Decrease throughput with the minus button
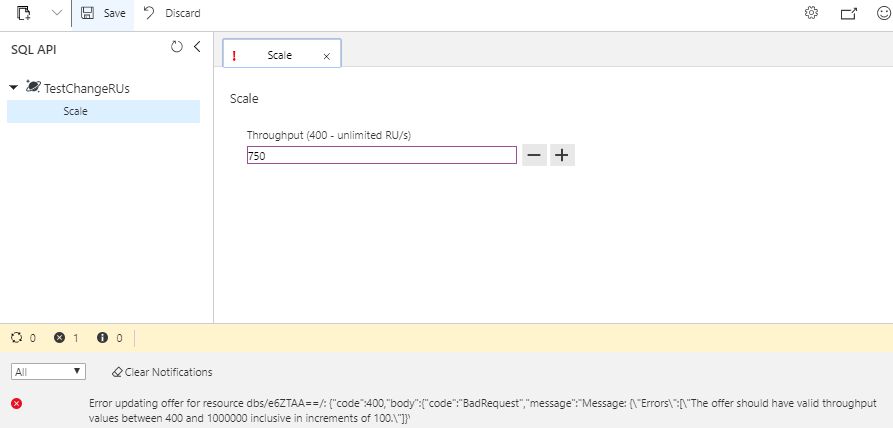Image resolution: width=893 pixels, height=428 pixels. tap(534, 155)
